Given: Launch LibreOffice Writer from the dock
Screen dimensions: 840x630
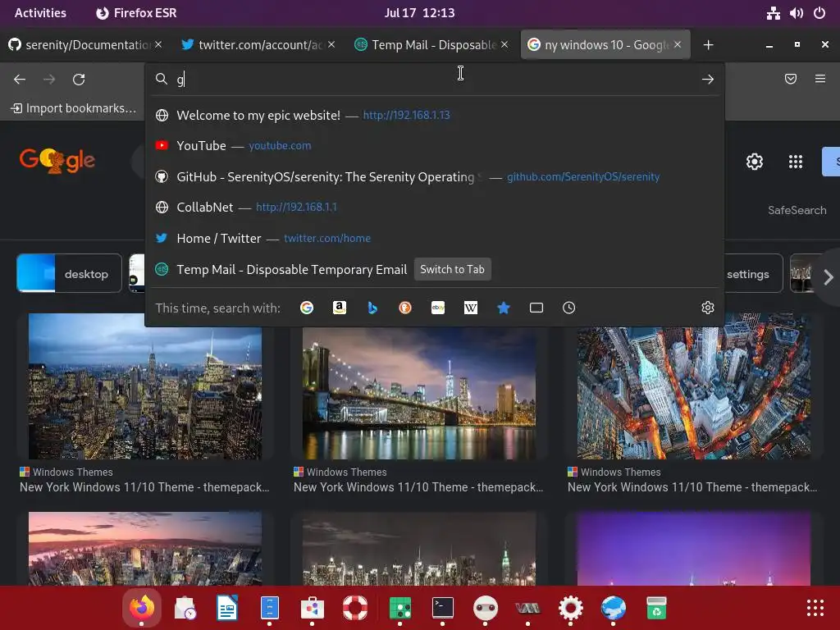Looking at the screenshot, I should pyautogui.click(x=227, y=608).
